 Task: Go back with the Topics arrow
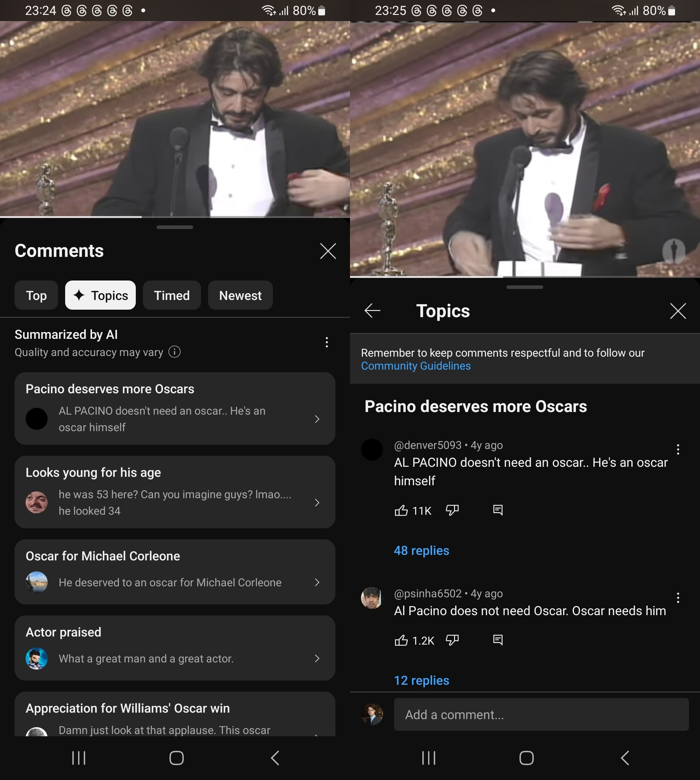click(372, 311)
